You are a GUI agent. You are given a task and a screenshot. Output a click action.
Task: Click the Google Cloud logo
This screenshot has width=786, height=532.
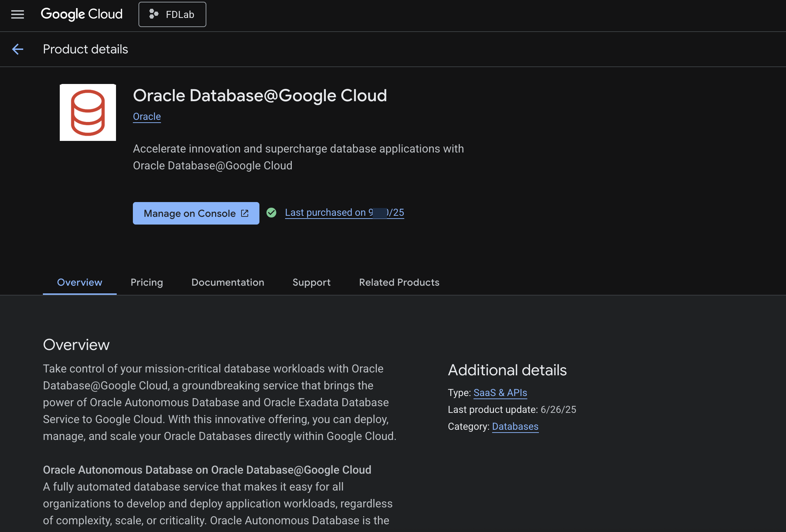point(82,14)
